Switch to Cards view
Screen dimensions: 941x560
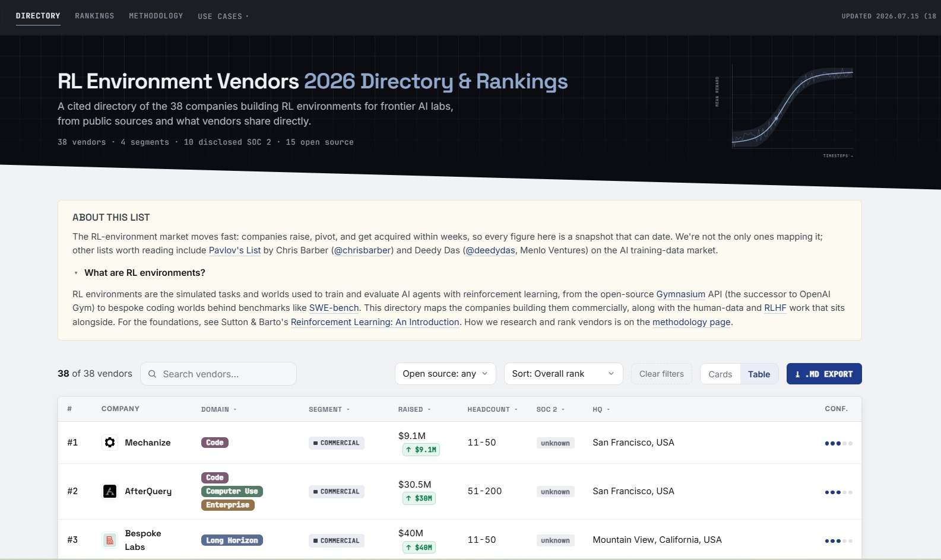point(720,374)
